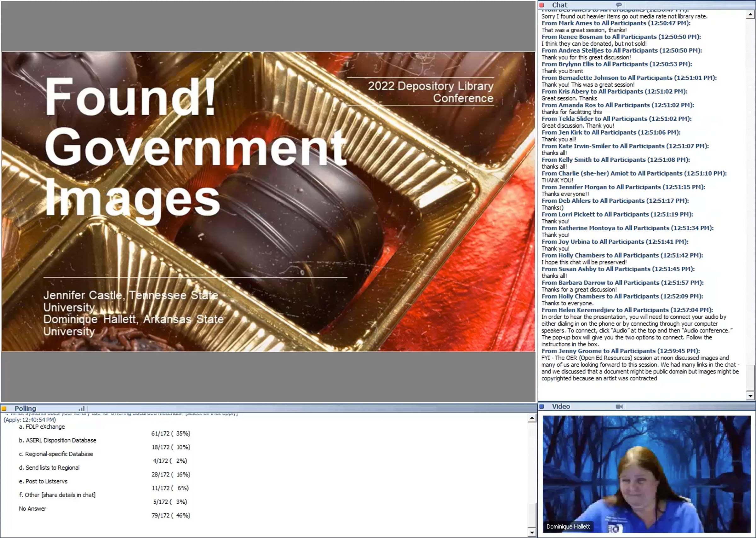Screen dimensions: 756x538
Task: Click the red Chat panel icon
Action: (x=542, y=5)
